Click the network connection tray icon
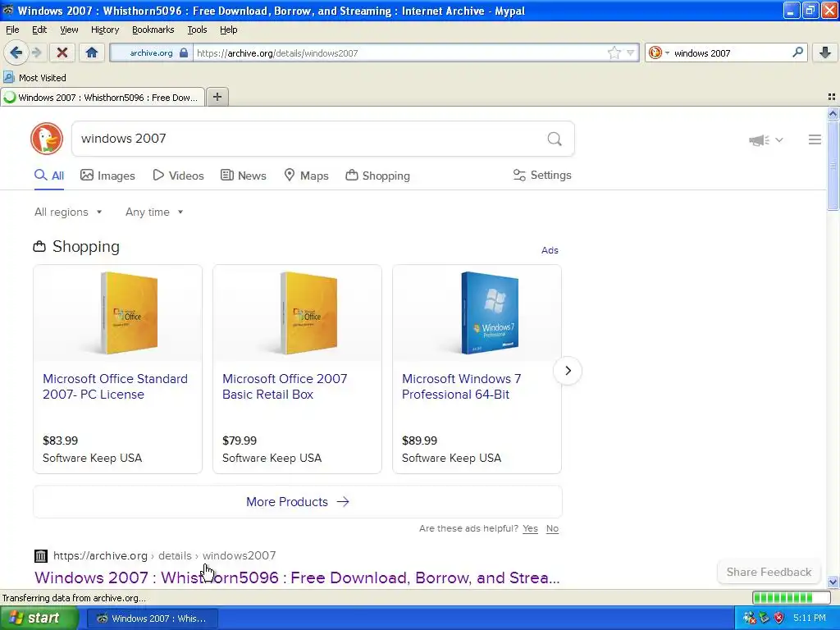This screenshot has height=630, width=840. [x=750, y=619]
